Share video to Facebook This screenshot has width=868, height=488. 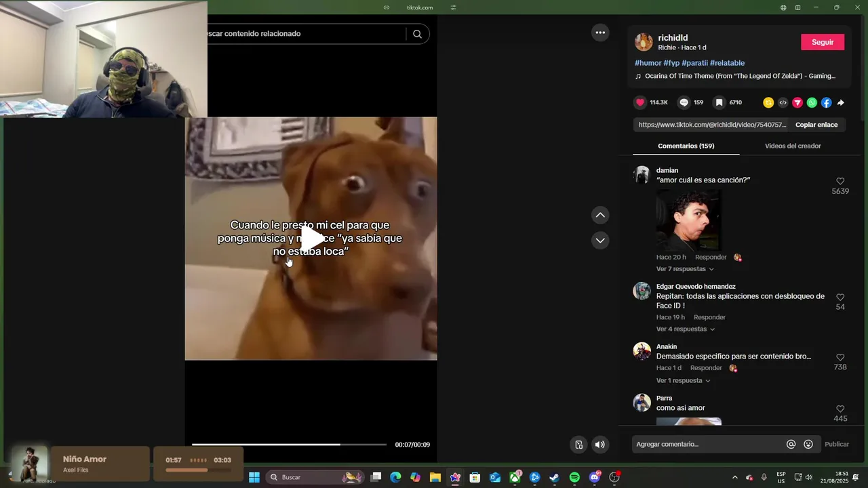826,103
